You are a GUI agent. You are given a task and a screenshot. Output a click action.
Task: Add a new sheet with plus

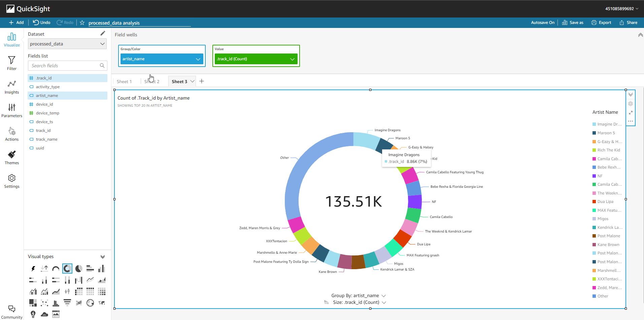(x=202, y=81)
